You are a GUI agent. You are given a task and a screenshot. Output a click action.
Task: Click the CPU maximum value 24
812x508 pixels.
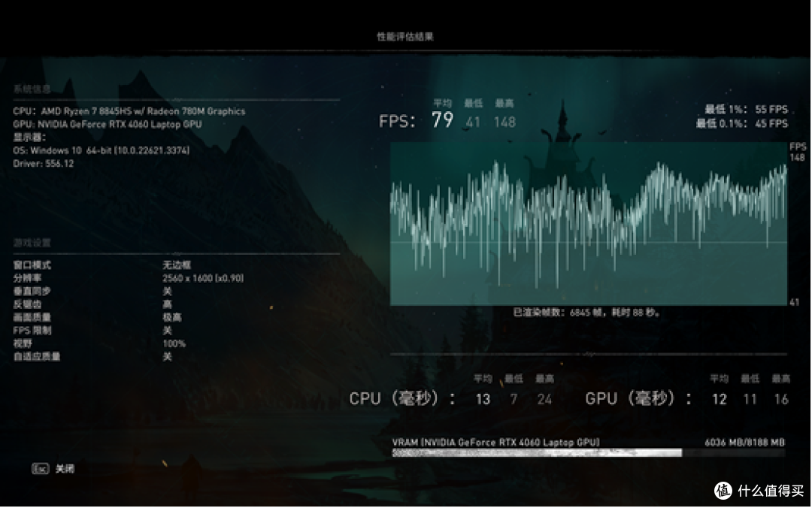(544, 399)
